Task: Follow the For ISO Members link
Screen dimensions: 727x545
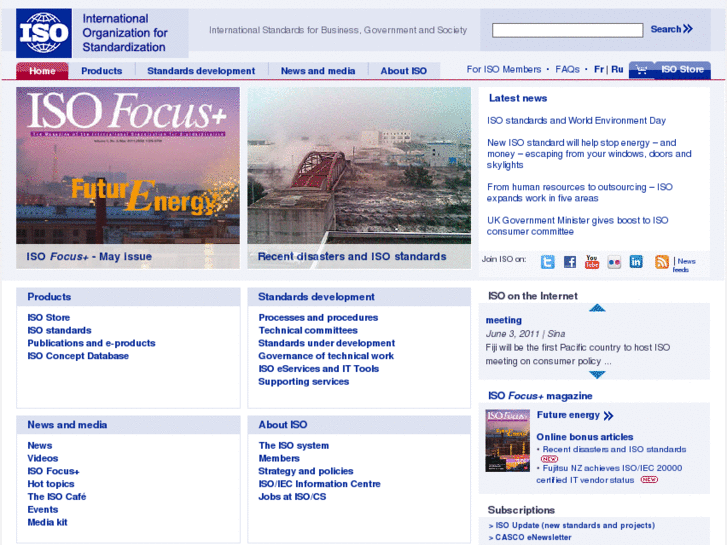Action: [504, 69]
